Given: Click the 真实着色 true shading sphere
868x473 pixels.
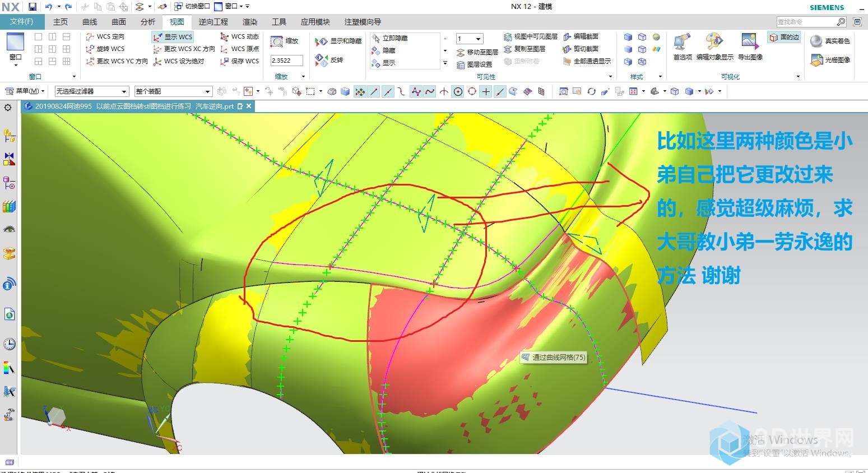Looking at the screenshot, I should pos(816,41).
